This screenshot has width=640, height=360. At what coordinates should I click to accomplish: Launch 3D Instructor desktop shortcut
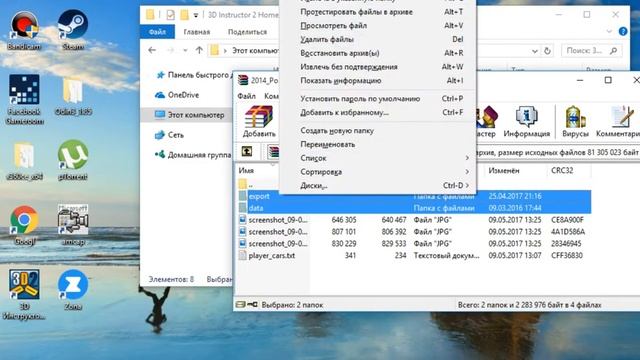(24, 294)
